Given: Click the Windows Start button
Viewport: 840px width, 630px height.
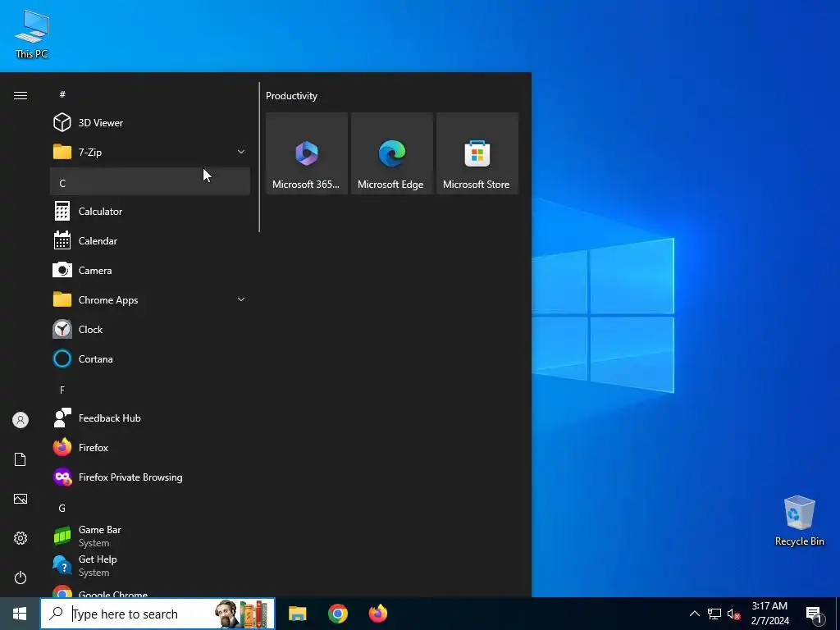Looking at the screenshot, I should click(x=20, y=614).
